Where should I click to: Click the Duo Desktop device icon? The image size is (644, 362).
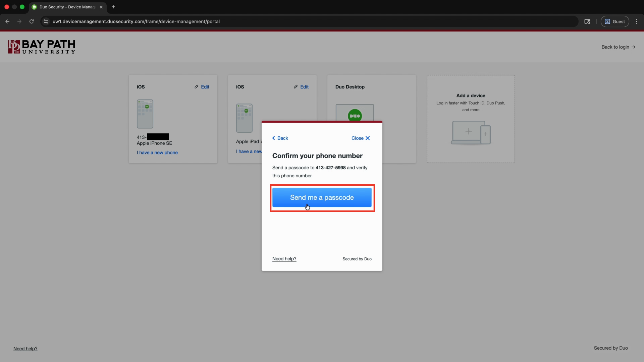point(355,113)
